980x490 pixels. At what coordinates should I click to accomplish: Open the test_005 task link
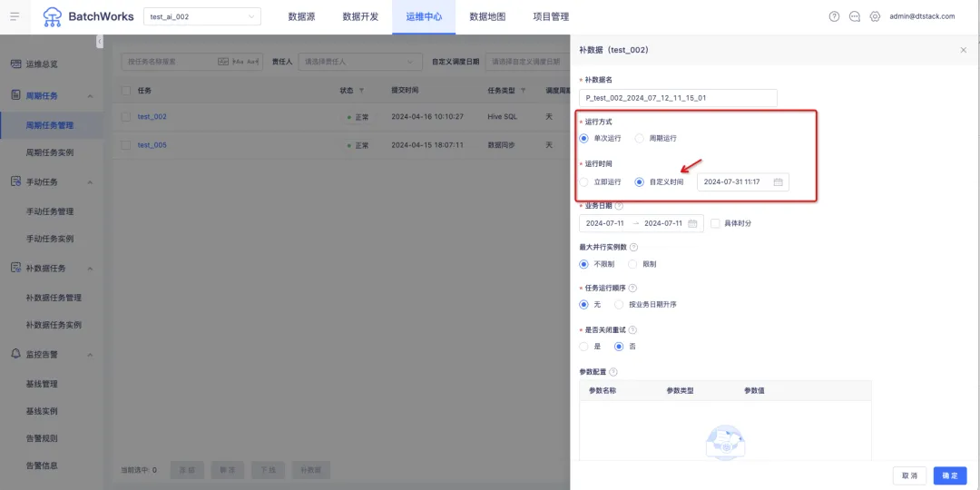(152, 145)
